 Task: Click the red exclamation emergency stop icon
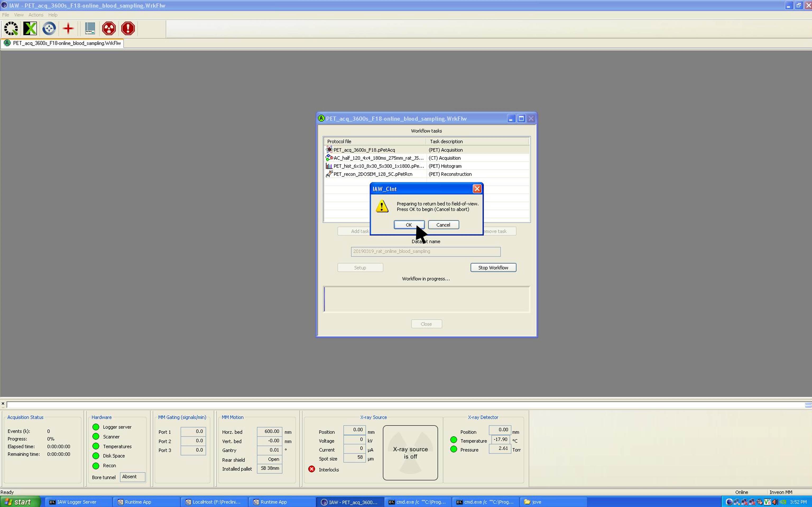coord(128,29)
